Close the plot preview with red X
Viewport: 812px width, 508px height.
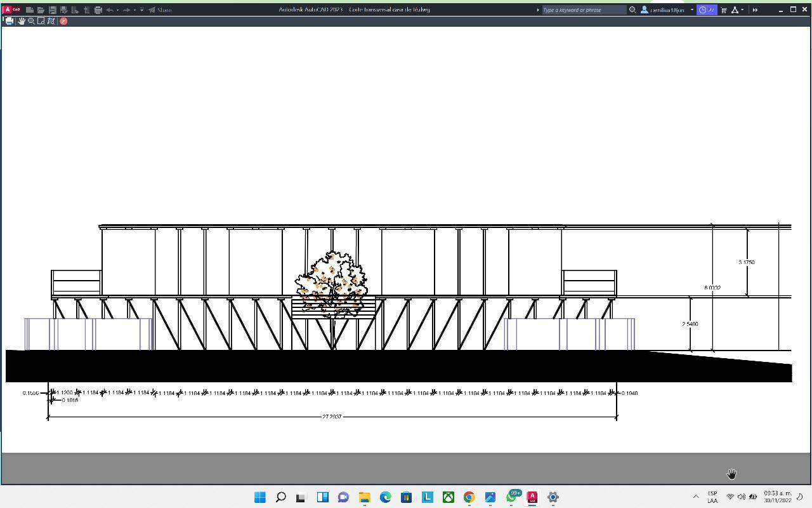point(63,21)
